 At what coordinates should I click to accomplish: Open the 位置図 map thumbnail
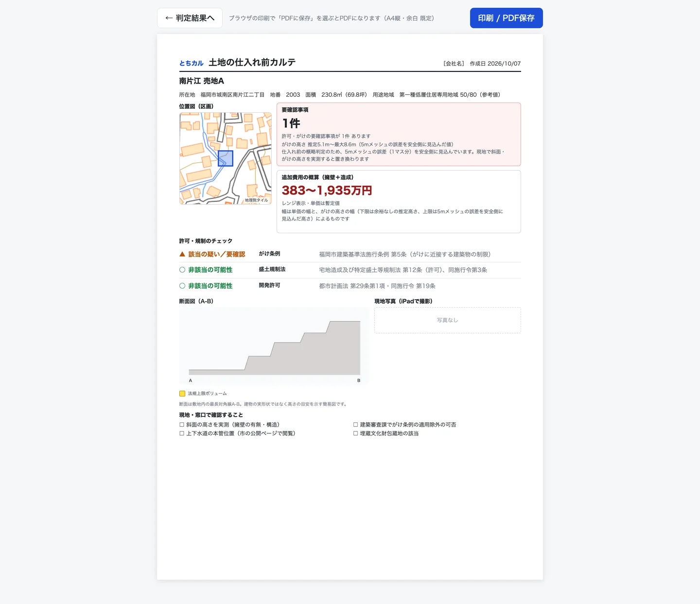point(226,158)
